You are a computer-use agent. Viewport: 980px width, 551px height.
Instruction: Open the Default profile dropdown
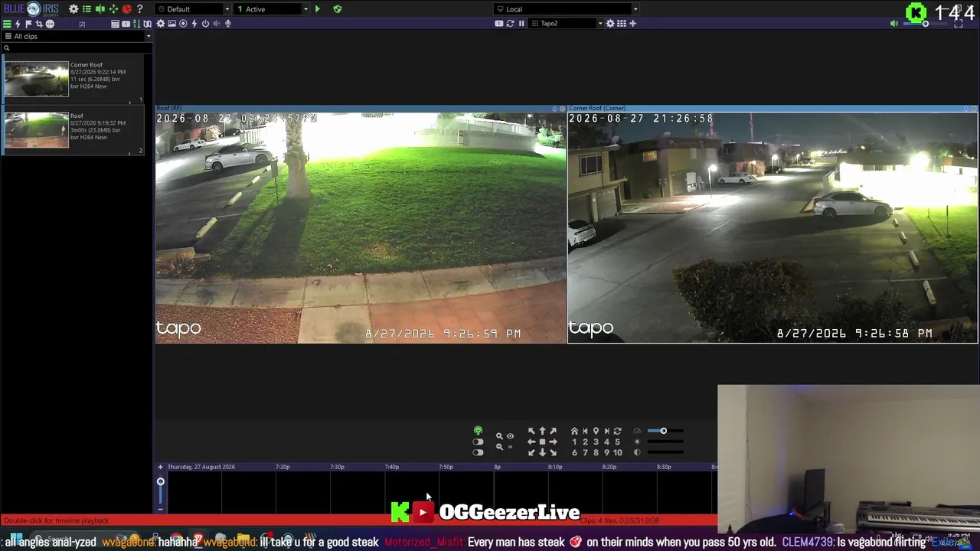coord(192,9)
